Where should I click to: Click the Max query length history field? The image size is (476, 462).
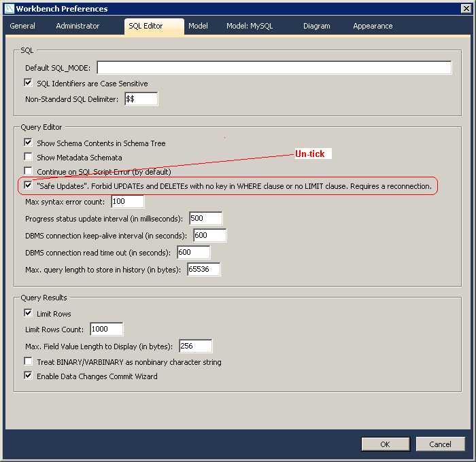[204, 269]
